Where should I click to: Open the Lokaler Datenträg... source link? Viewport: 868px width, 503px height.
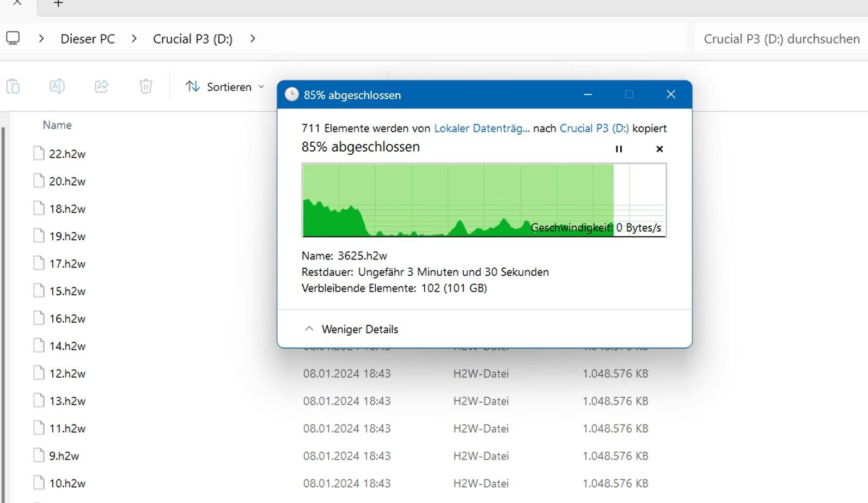click(x=481, y=129)
